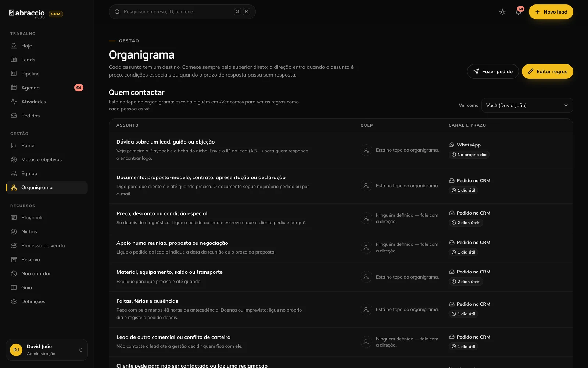The image size is (588, 368).
Task: Open Hoje in the sidebar
Action: coord(47,46)
